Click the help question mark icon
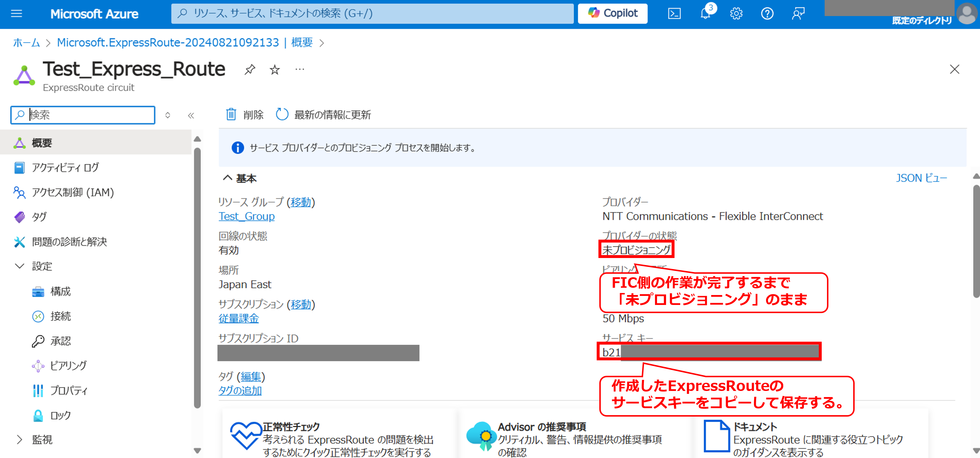This screenshot has width=980, height=458. (x=767, y=14)
